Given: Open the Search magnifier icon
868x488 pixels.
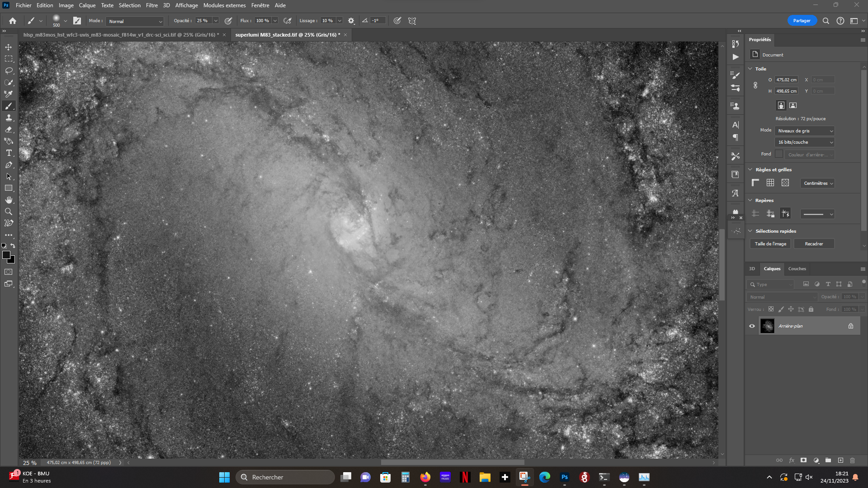Looking at the screenshot, I should click(x=826, y=21).
